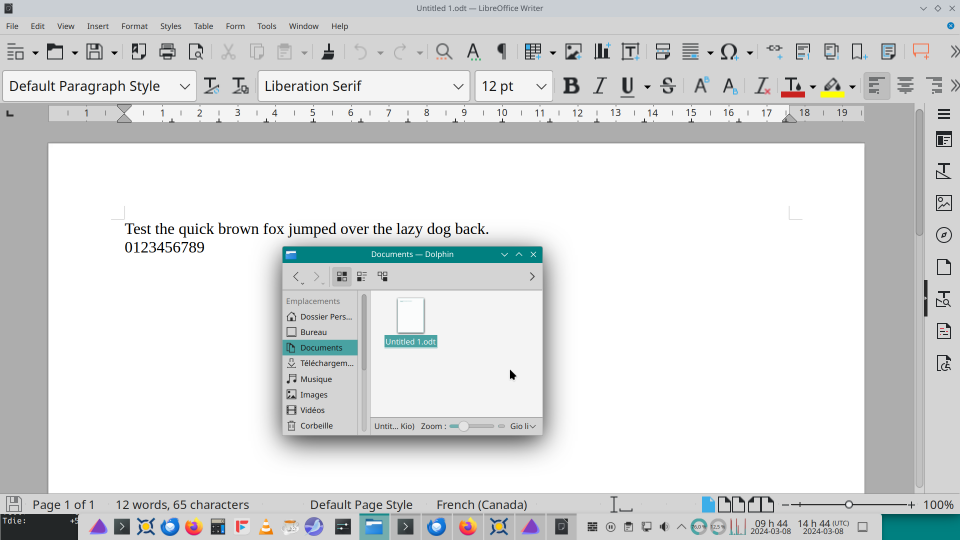Insert a text box via toolbar icon
Screen dimensions: 960x540
coord(630,51)
